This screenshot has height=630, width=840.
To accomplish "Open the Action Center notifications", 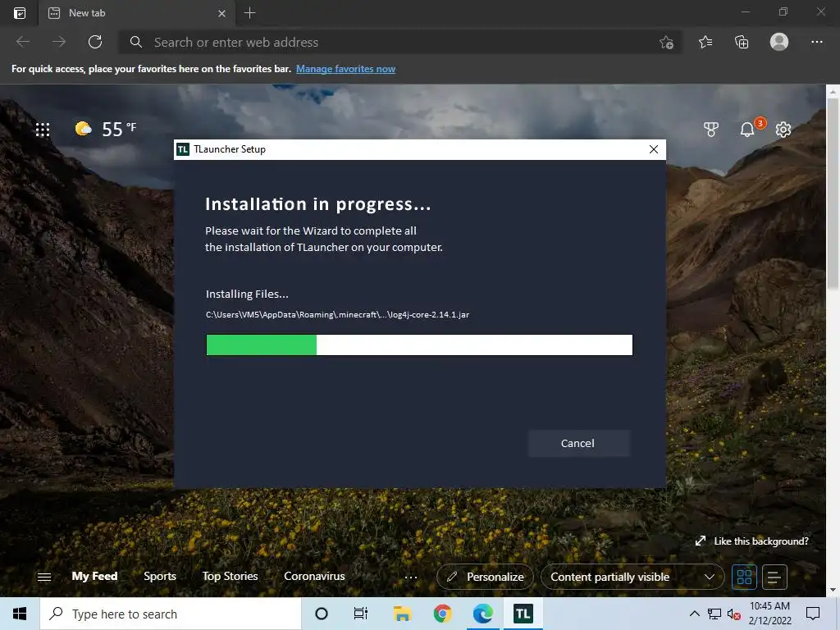I will (x=813, y=614).
